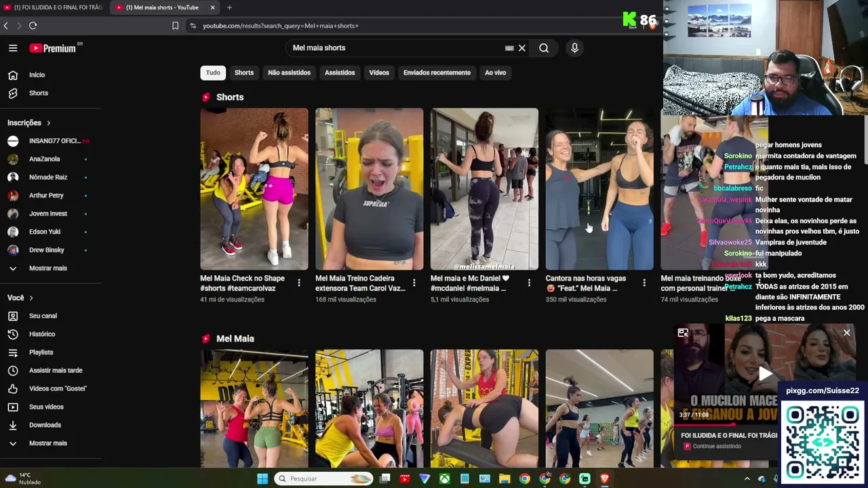The height and width of the screenshot is (488, 868).
Task: Open options for Treino Cadeira extensora short
Action: 414,283
